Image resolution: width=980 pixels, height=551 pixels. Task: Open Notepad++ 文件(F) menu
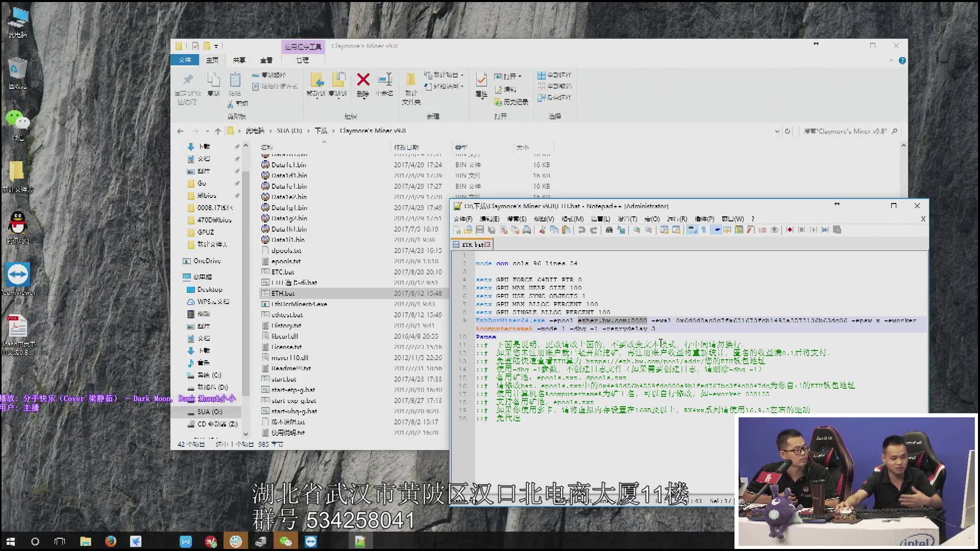tap(463, 219)
